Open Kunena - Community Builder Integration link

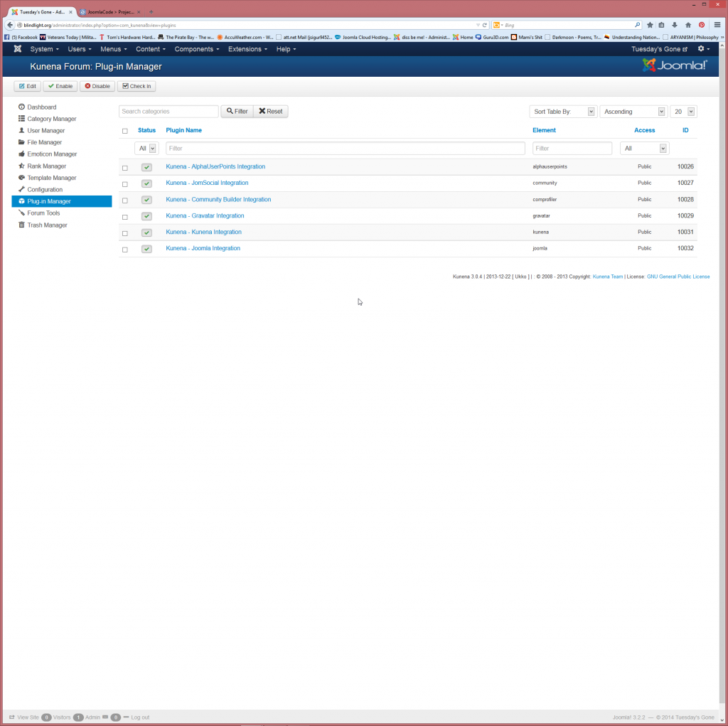pyautogui.click(x=218, y=199)
